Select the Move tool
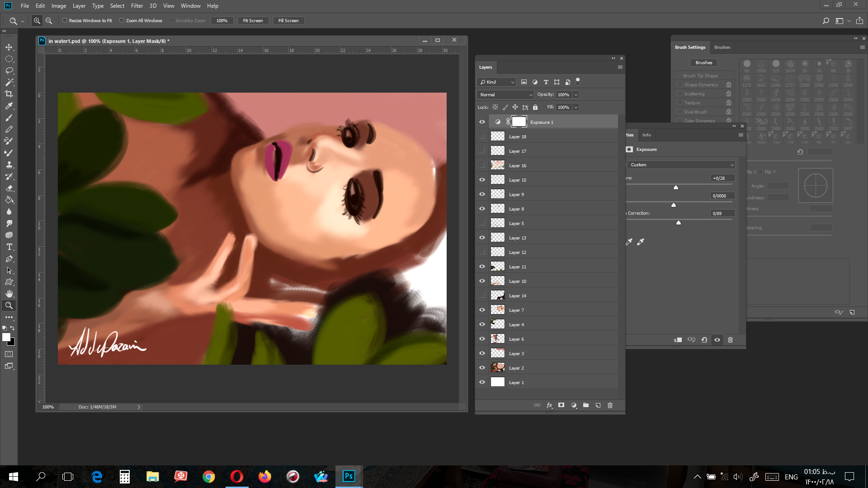The height and width of the screenshot is (488, 868). click(9, 47)
